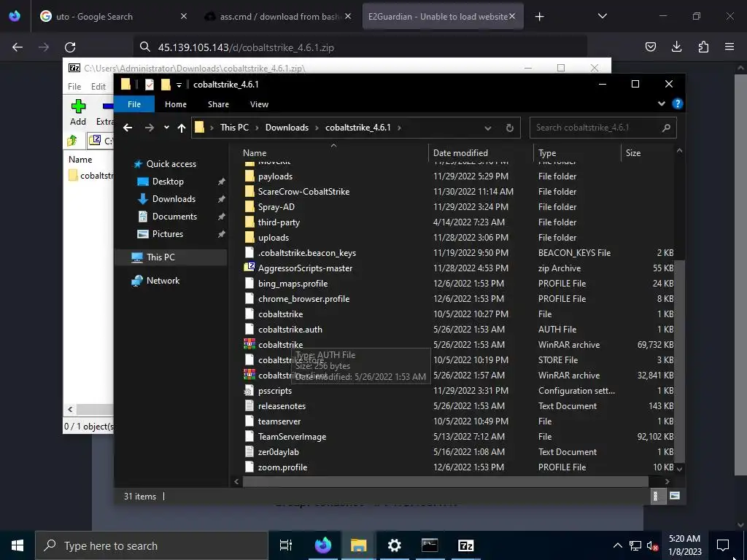This screenshot has height=560, width=747.
Task: Open Firefox Pocket save icon
Action: click(x=650, y=47)
